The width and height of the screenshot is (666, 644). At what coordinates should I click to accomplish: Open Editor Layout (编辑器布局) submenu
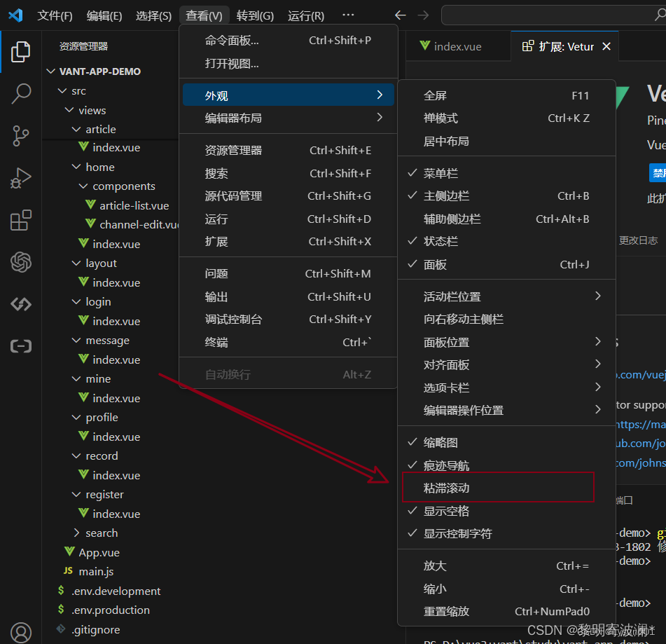(x=289, y=118)
